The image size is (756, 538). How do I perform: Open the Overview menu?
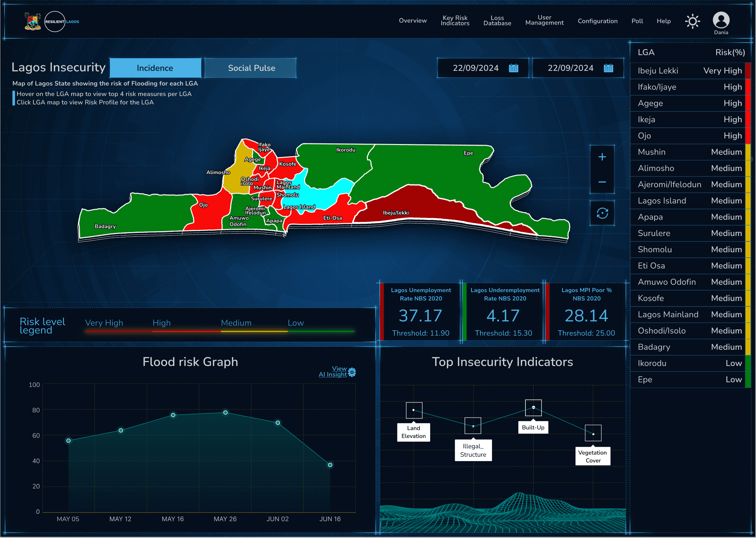click(413, 21)
